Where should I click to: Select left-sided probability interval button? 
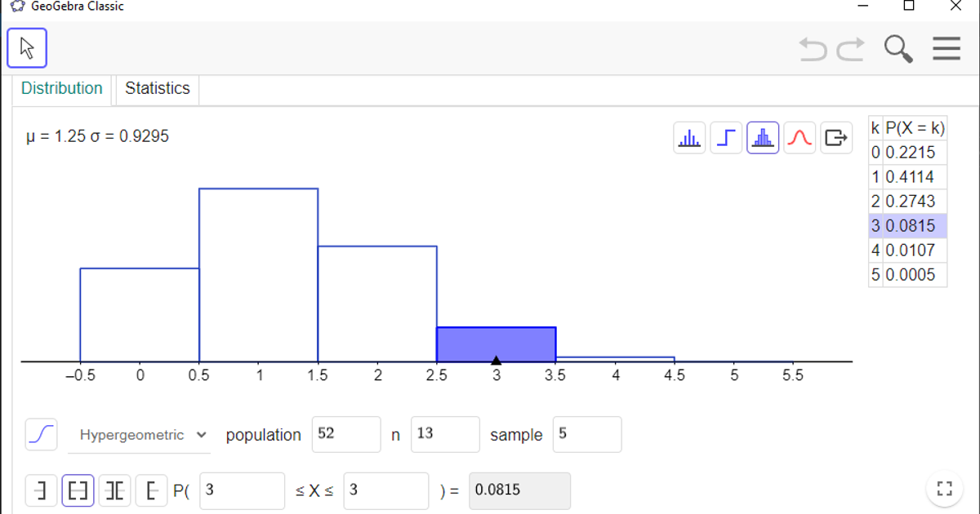pos(42,490)
